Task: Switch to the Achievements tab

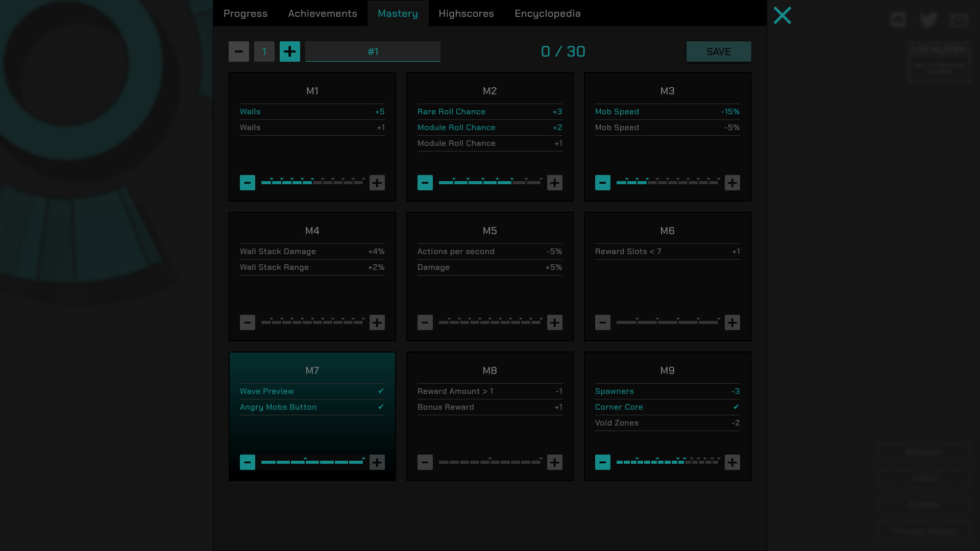Action: tap(323, 13)
